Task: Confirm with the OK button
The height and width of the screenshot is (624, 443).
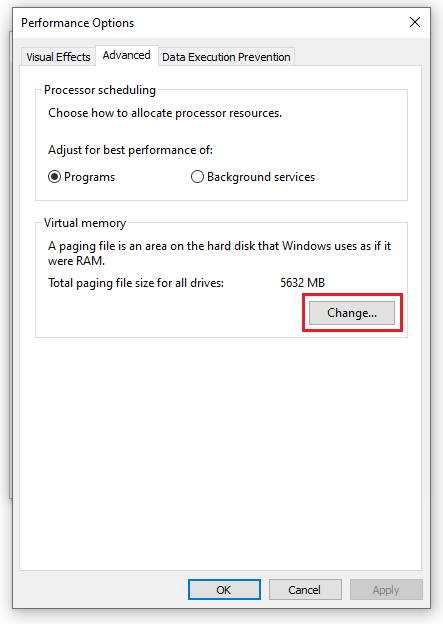Action: coord(224,589)
